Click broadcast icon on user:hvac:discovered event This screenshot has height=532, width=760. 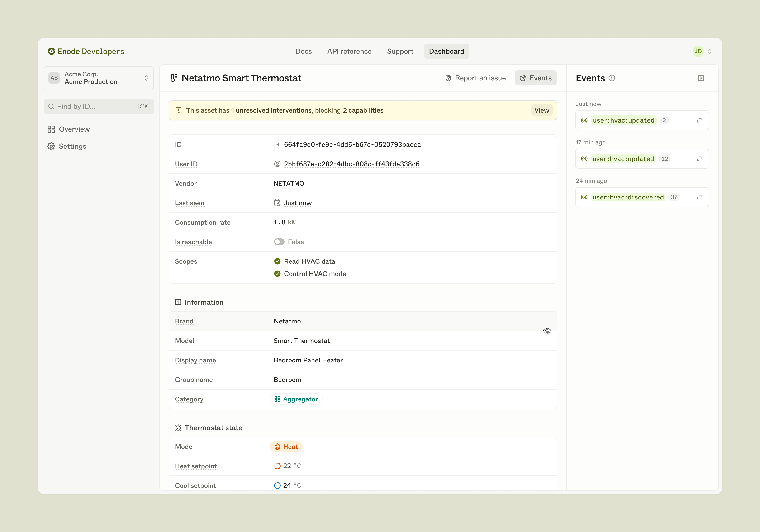coord(584,197)
